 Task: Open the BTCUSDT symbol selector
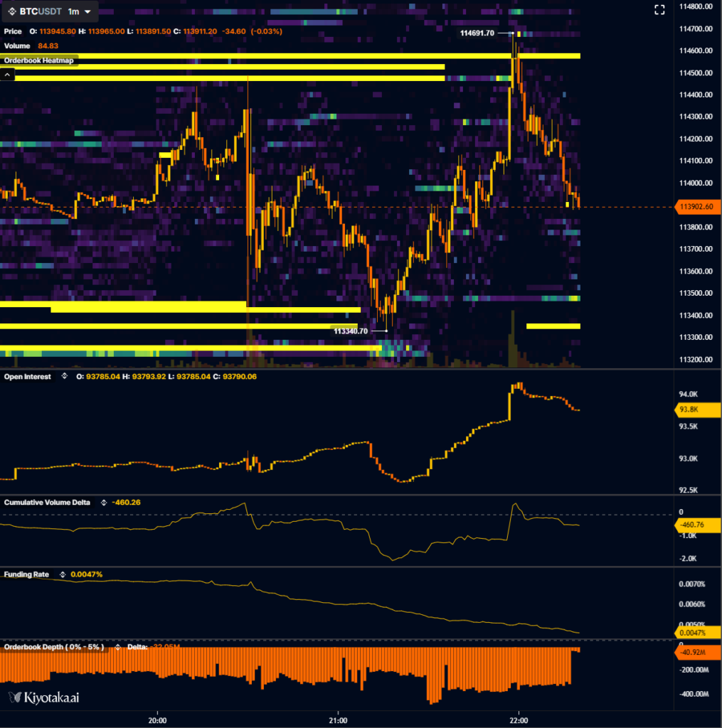pyautogui.click(x=39, y=11)
